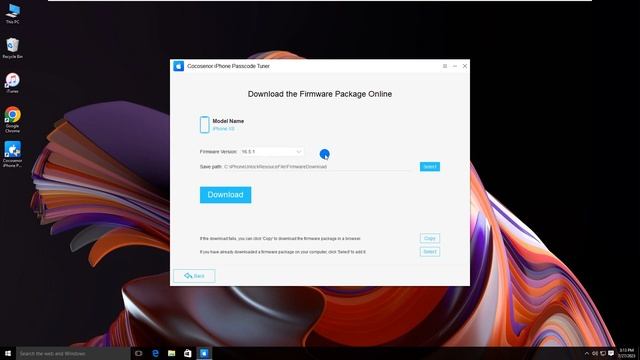Click the Copy button for firmware link

429,238
